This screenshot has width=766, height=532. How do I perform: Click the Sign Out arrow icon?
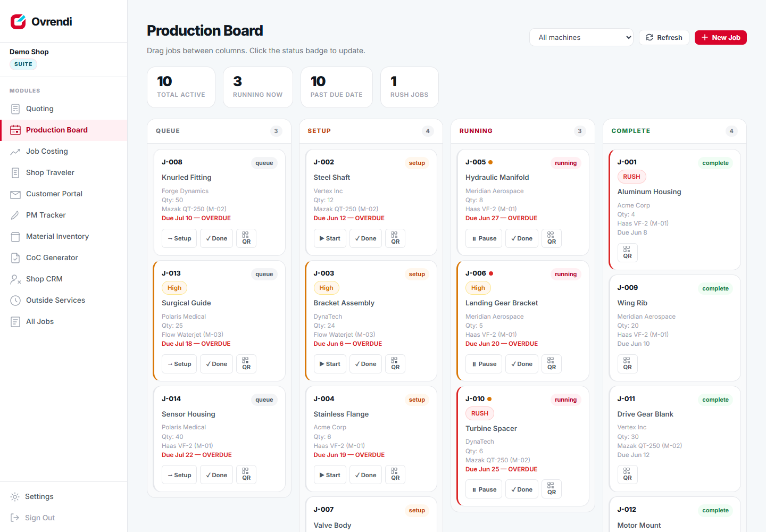click(x=15, y=518)
